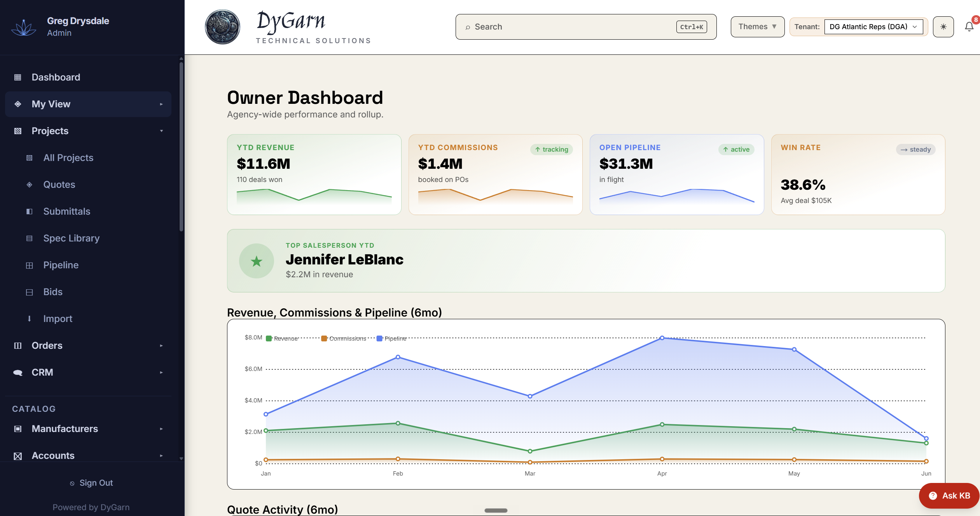
Task: Click the My View diamond icon
Action: (x=17, y=104)
